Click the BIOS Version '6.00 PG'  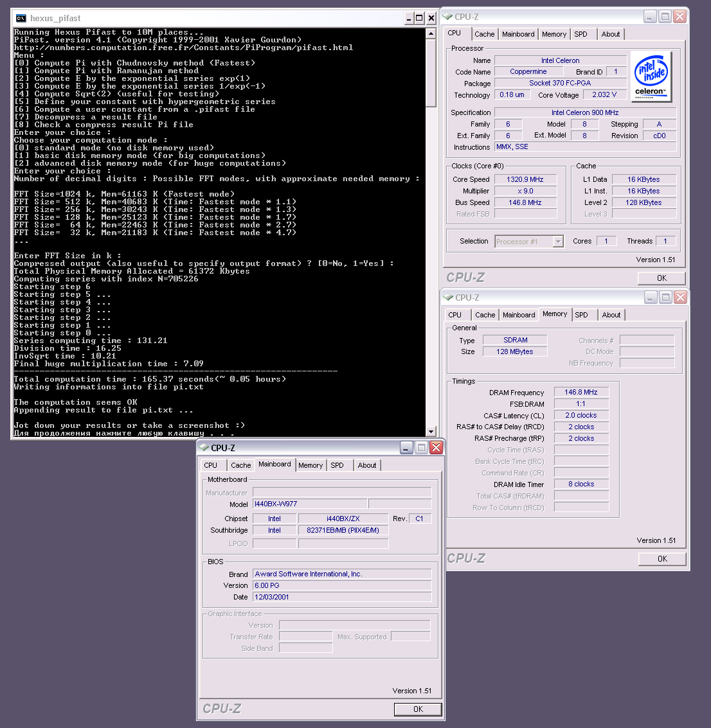(342, 585)
